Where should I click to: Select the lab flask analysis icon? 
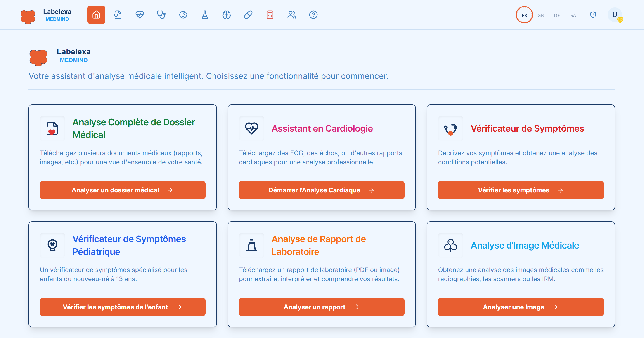[204, 15]
